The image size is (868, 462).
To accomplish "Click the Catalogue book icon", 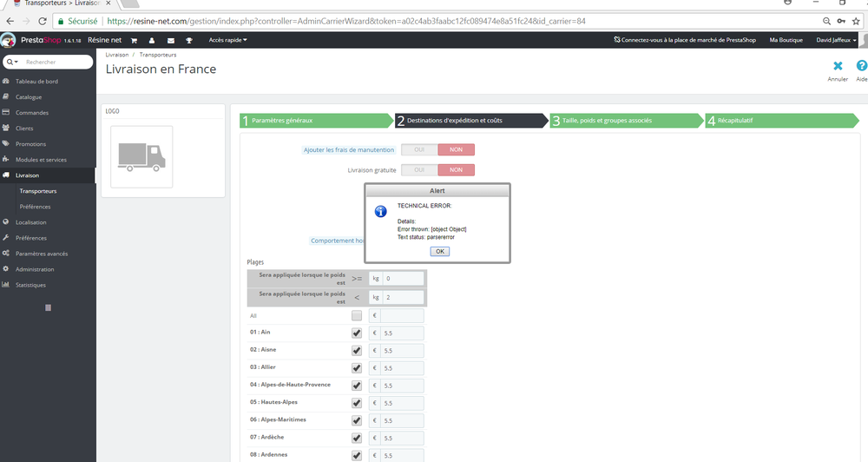I will coord(5,96).
